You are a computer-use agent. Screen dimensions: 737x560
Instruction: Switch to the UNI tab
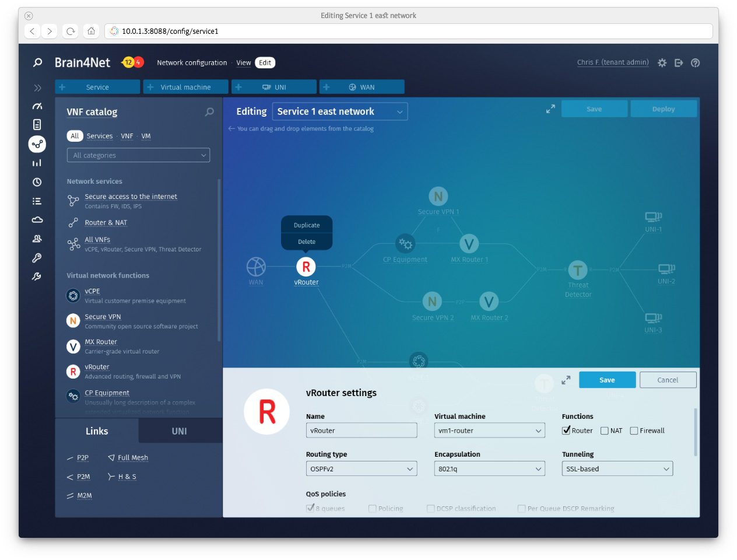click(180, 431)
